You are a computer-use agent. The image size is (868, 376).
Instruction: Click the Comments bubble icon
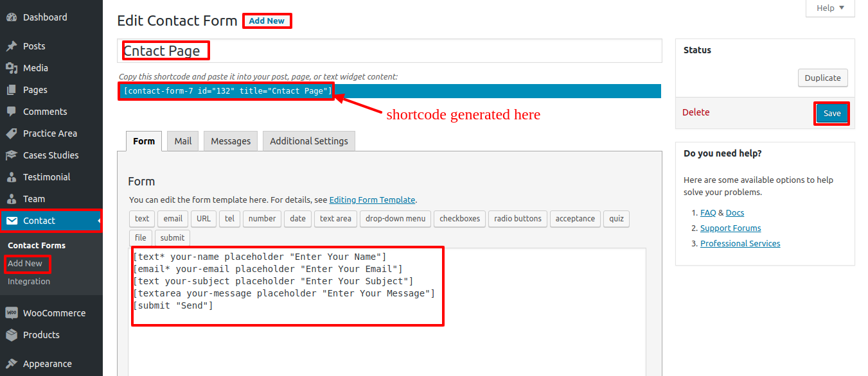click(x=12, y=112)
